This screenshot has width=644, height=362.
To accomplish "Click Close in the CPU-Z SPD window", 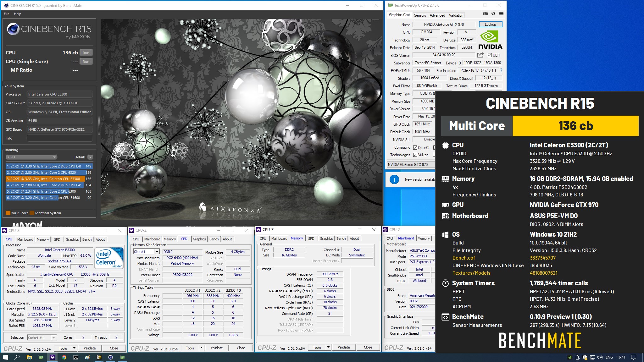I will coord(241,348).
